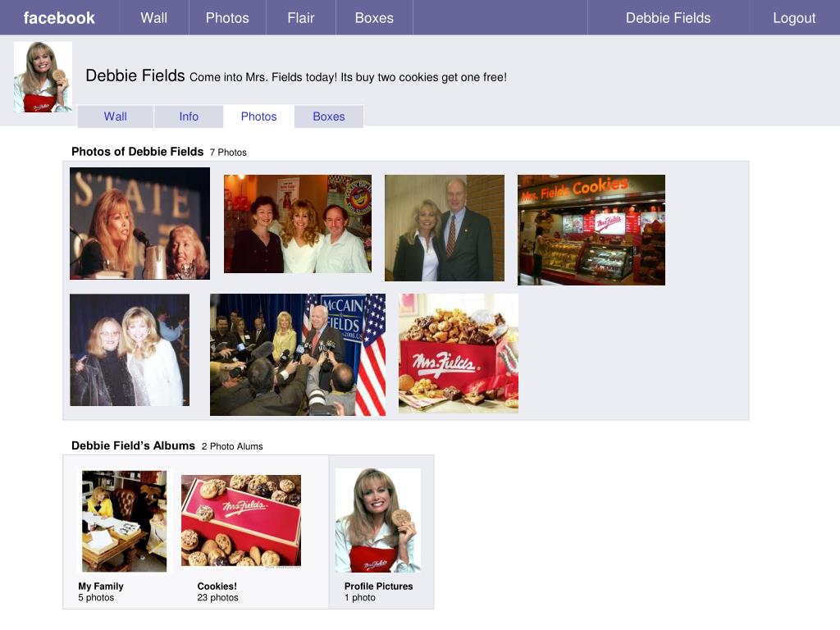Click the Cookies! album title
Viewport: 840px width, 630px height.
(x=217, y=586)
